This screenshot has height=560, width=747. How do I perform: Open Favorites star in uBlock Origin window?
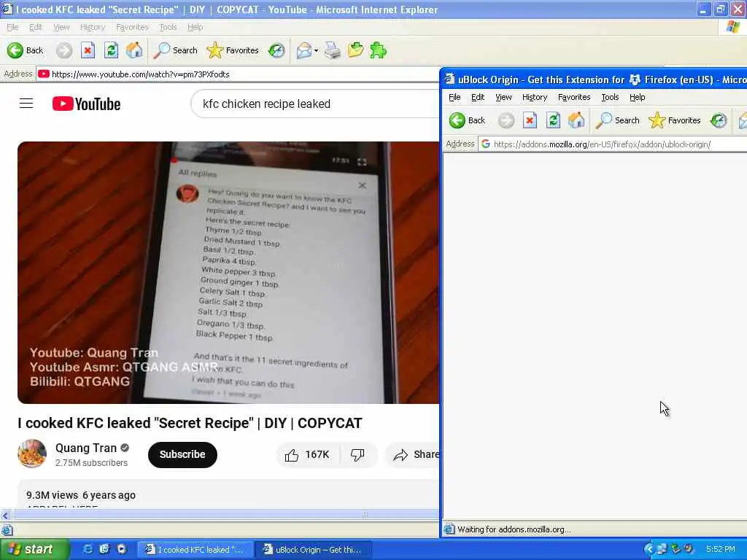[x=657, y=120]
